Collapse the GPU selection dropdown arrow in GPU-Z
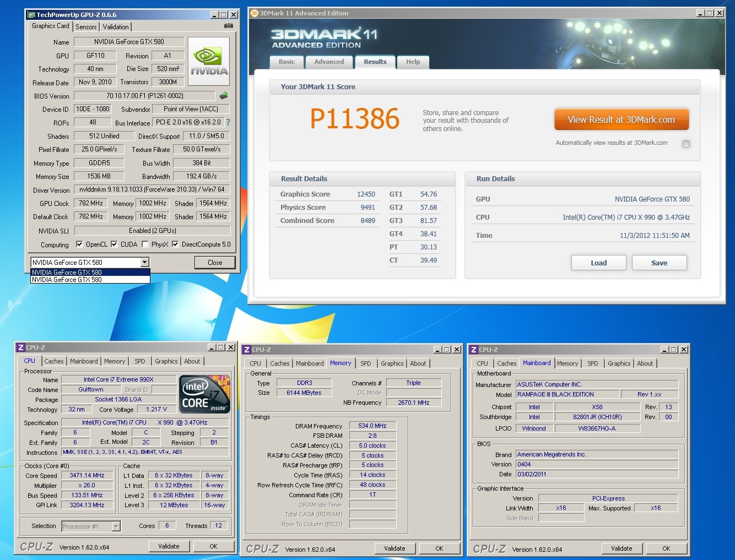Viewport: 735px width, 560px height. (144, 263)
